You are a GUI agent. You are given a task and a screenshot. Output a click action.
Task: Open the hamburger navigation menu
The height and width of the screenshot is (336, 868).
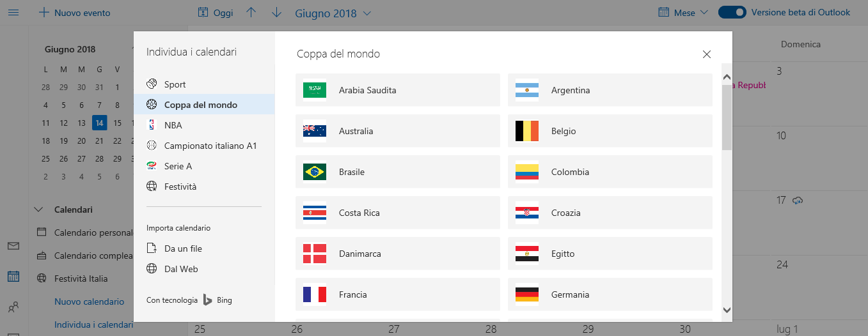[x=13, y=13]
